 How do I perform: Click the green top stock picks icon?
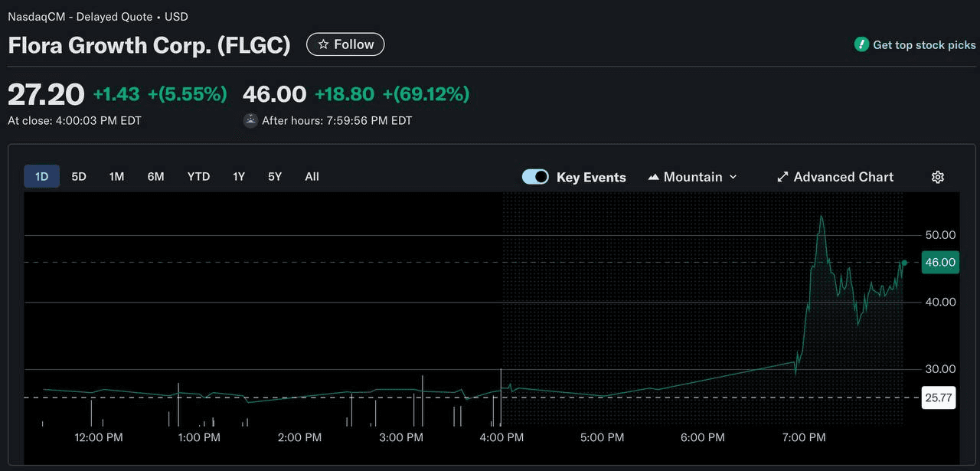(861, 44)
